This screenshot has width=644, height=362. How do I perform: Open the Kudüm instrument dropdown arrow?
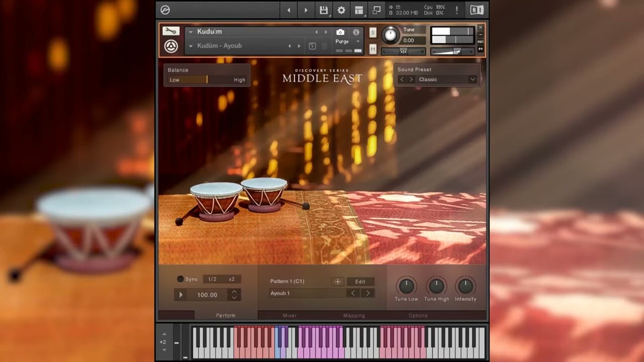pyautogui.click(x=191, y=32)
